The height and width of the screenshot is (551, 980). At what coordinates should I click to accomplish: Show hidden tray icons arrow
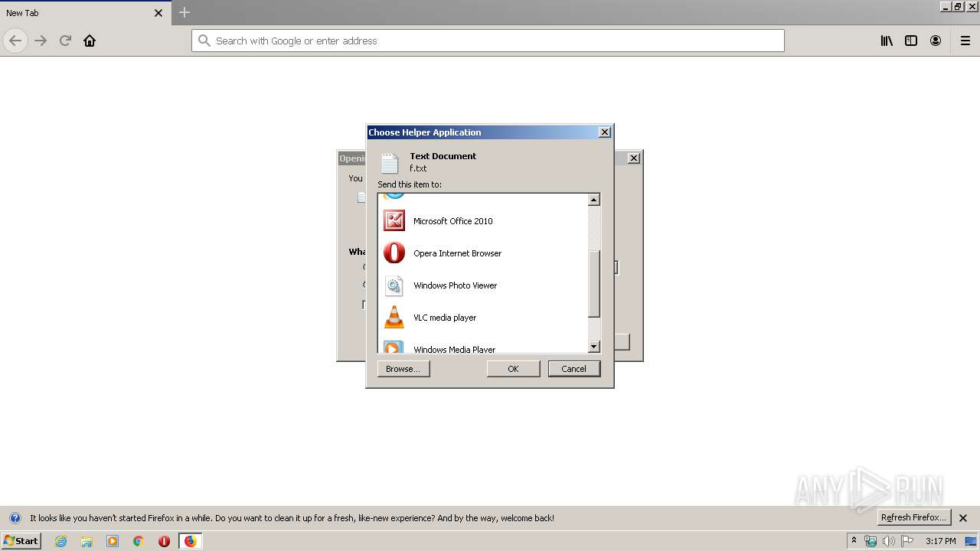pyautogui.click(x=854, y=541)
